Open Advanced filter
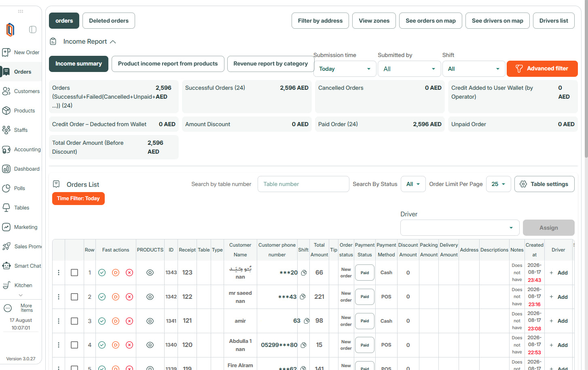This screenshot has height=370, width=588. click(542, 69)
